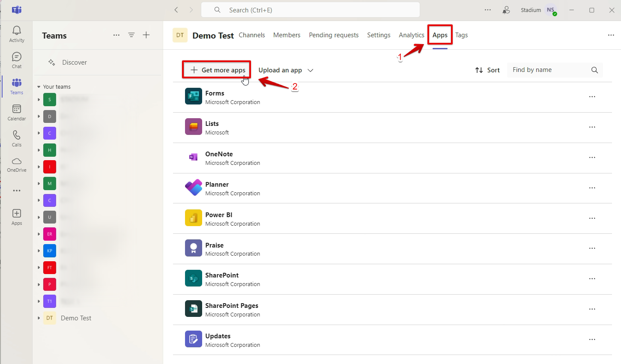
Task: Open more options for Praise row
Action: tap(592, 248)
